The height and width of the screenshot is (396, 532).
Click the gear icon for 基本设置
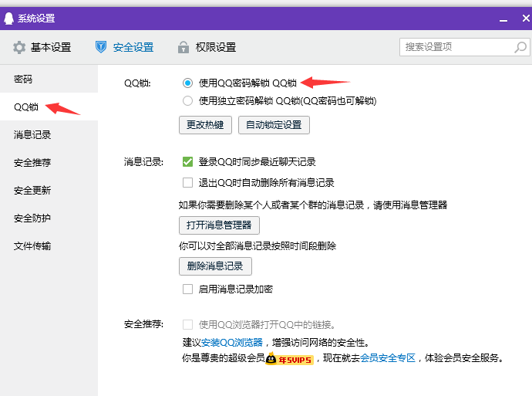19,47
